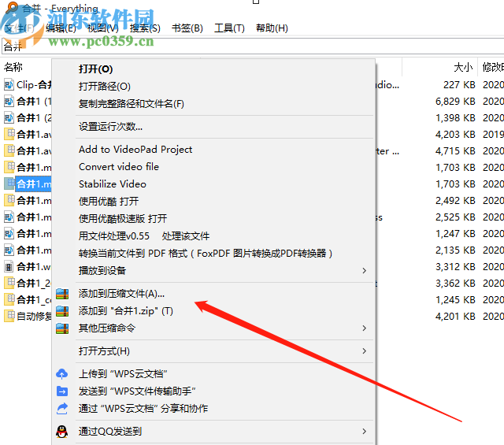Click the 3,362 KB size cell
Screen dimensions: 504x445
[x=455, y=284]
